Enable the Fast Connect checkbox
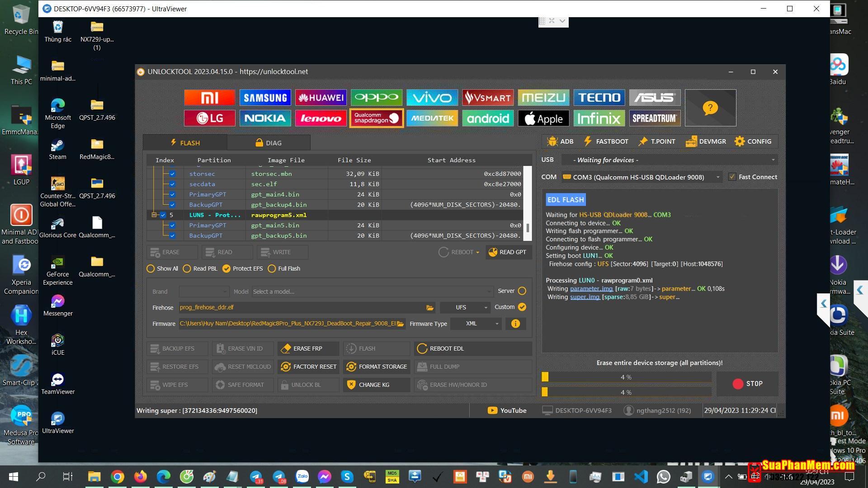Viewport: 868px width, 488px height. (x=732, y=177)
